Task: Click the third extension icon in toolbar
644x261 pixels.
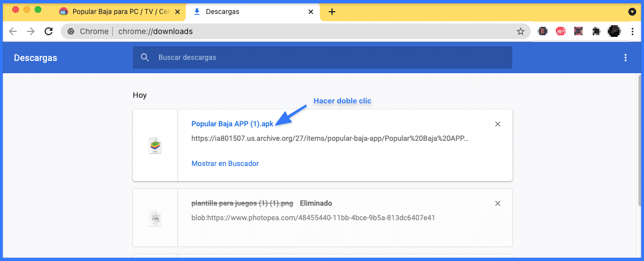Action: [578, 31]
